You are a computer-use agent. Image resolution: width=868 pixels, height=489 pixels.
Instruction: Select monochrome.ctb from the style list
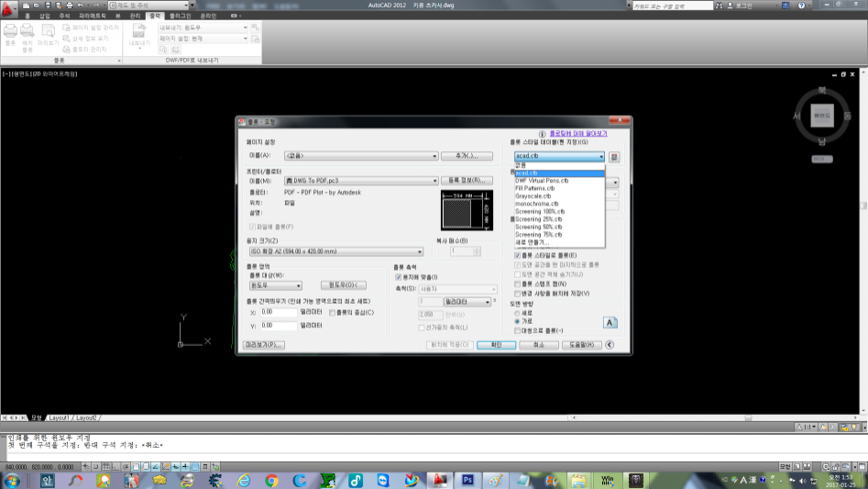(559, 204)
